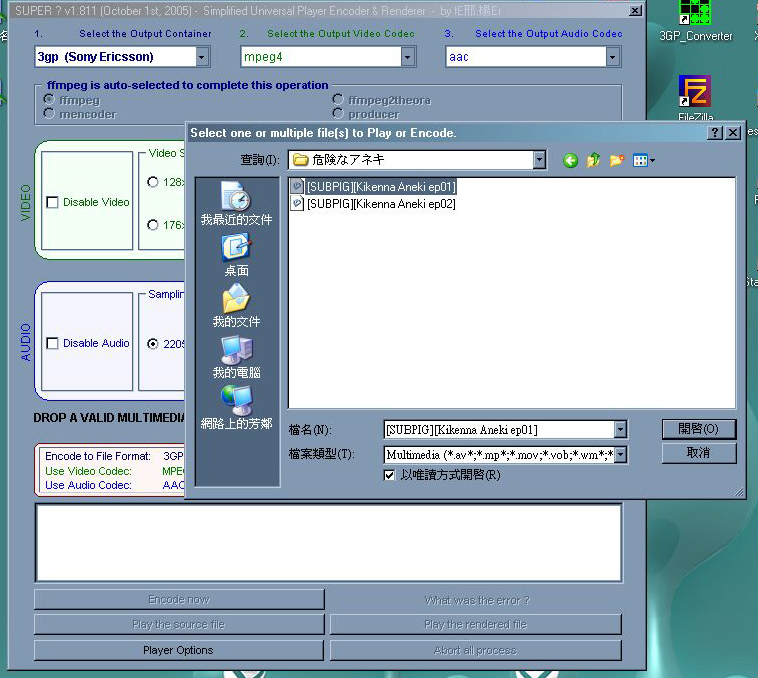Click the Encode to File Format label
This screenshot has height=678, width=758.
98,456
